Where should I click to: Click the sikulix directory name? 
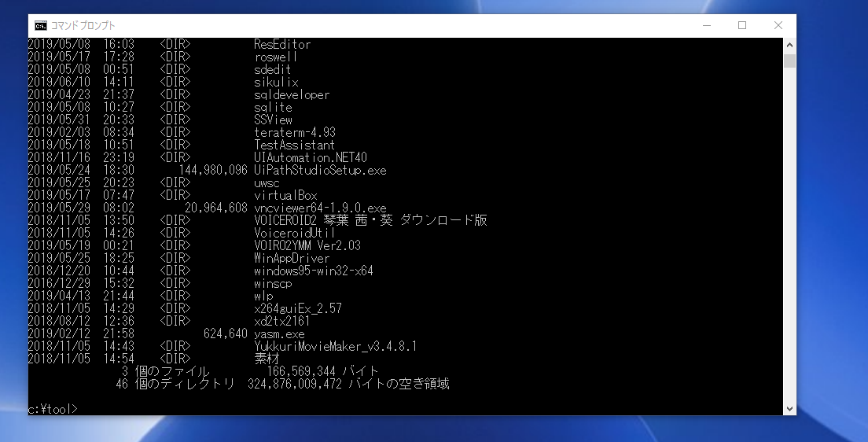[276, 83]
